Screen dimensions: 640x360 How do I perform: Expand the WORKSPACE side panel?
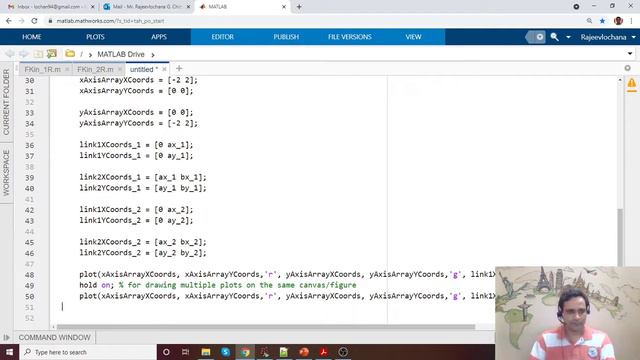pyautogui.click(x=6, y=173)
